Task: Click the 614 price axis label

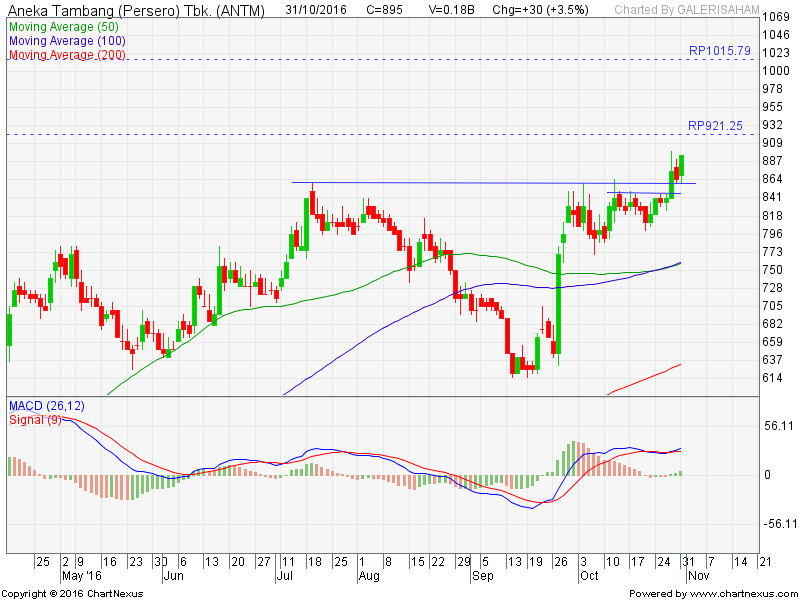Action: tap(772, 378)
